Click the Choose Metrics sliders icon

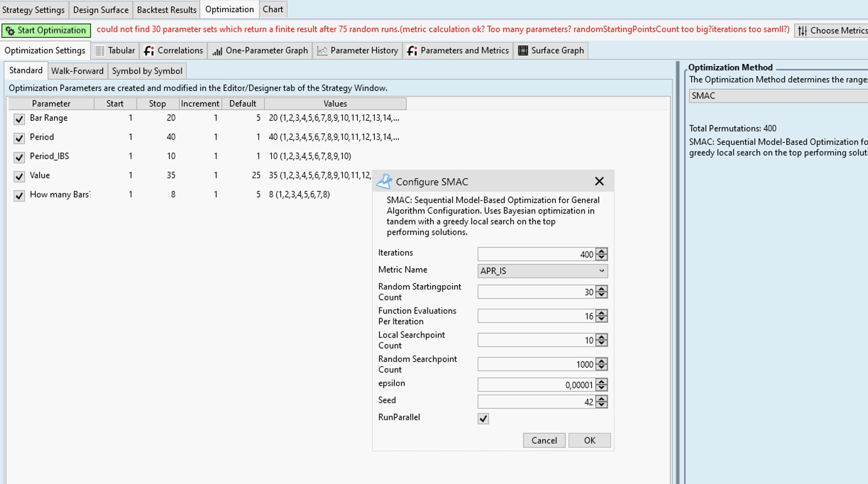point(802,31)
